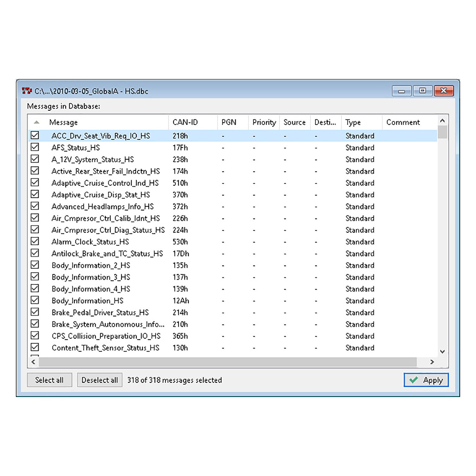The height and width of the screenshot is (476, 476).
Task: Click Select all button
Action: coord(49,380)
